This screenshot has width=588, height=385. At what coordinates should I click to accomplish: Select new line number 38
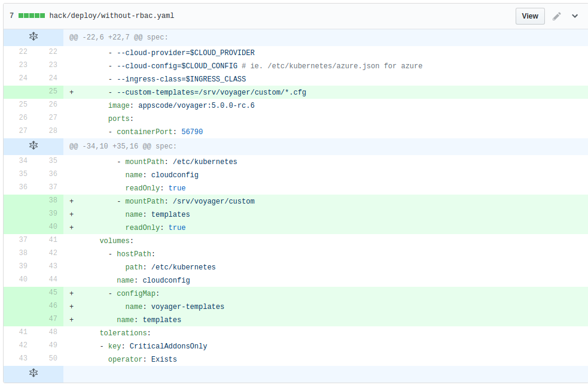[x=53, y=201]
